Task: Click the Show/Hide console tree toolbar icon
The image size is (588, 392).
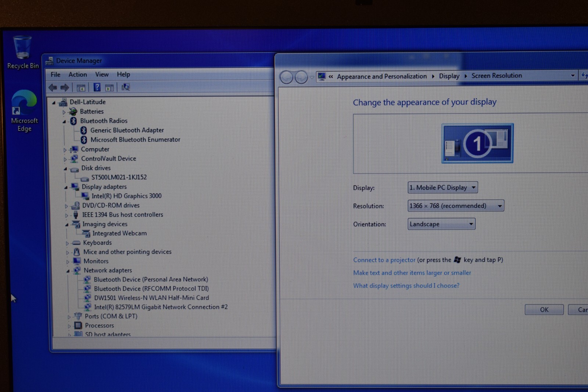Action: (81, 87)
